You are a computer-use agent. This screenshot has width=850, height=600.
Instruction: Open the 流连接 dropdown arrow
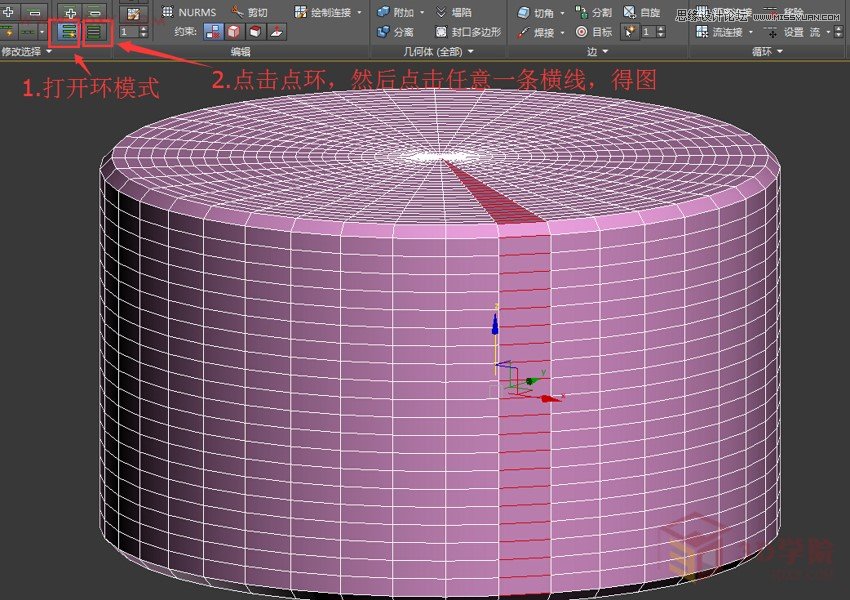(751, 32)
